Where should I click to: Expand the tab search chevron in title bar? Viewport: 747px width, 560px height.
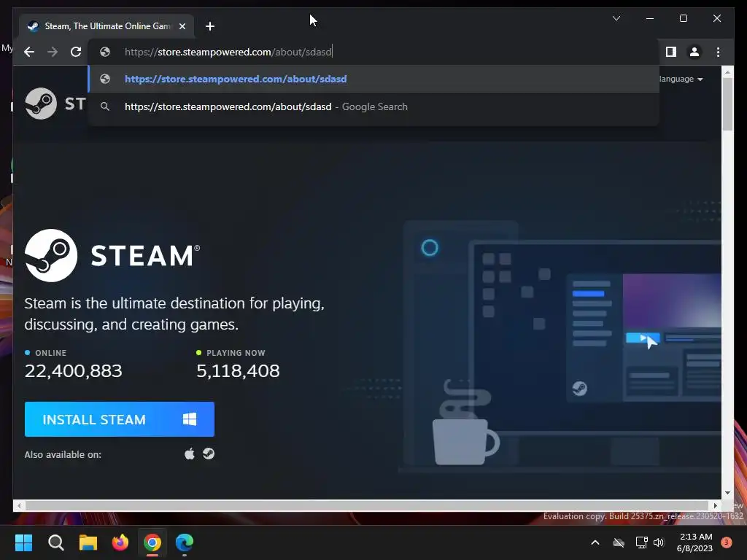point(616,18)
